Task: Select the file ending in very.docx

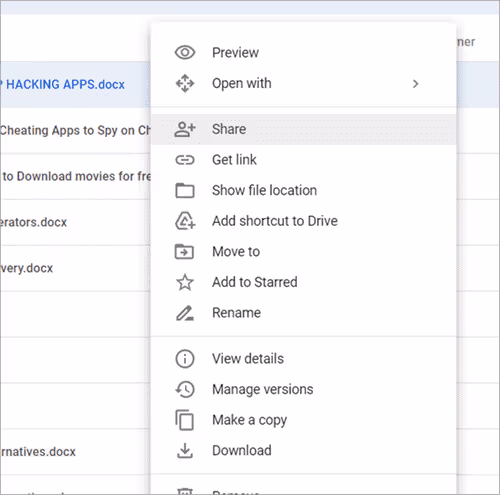Action: [75, 268]
